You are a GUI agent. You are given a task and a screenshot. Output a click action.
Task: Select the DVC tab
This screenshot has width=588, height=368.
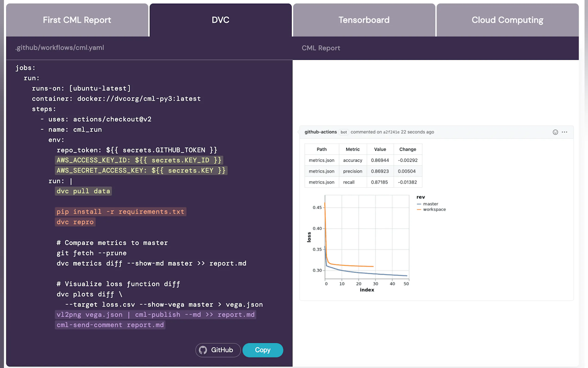pos(220,20)
